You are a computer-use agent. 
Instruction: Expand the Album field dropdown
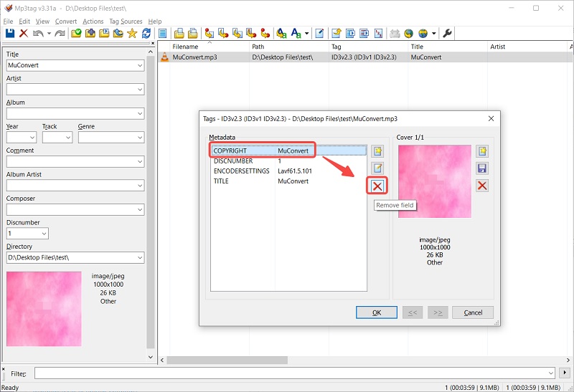(140, 113)
